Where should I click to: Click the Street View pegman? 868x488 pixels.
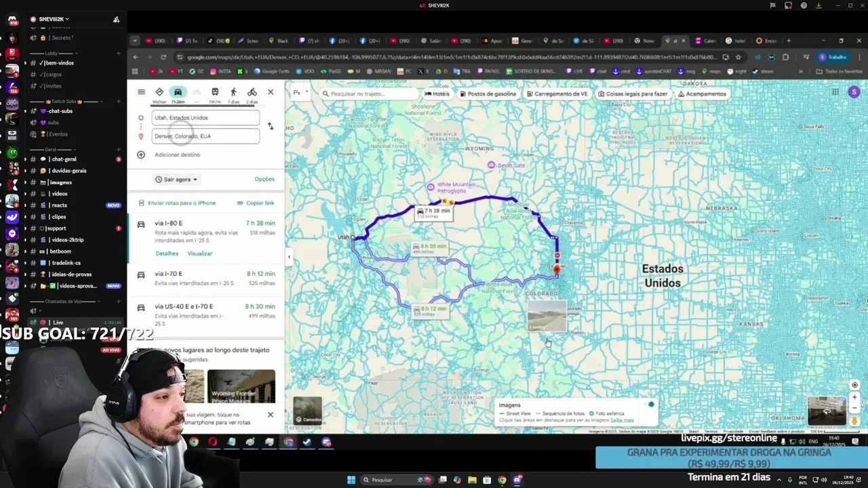pyautogui.click(x=854, y=421)
